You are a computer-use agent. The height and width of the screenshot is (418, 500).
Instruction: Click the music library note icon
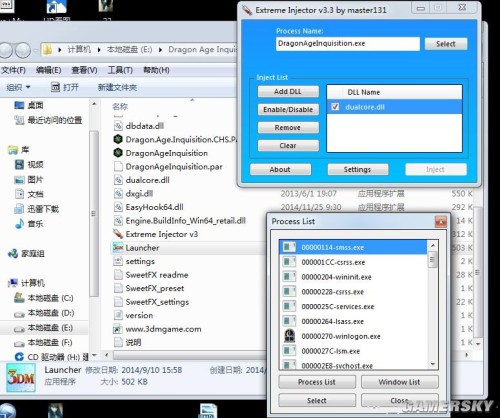tap(20, 224)
